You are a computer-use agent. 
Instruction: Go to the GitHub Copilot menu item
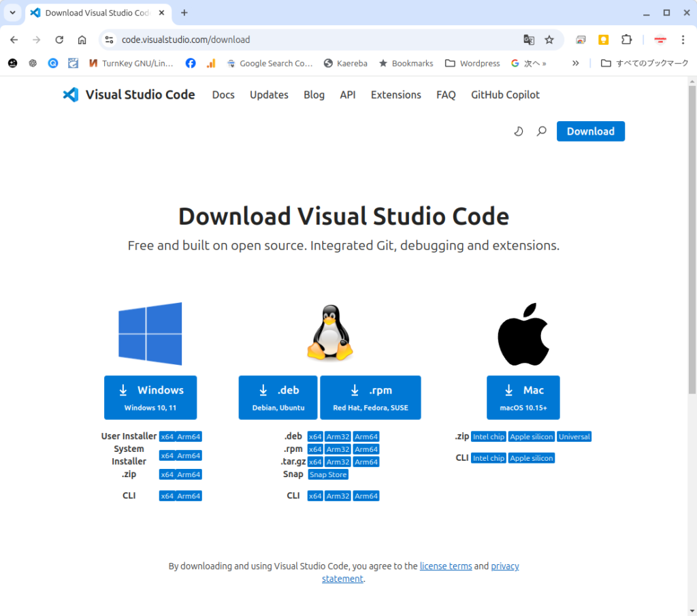[x=505, y=95]
